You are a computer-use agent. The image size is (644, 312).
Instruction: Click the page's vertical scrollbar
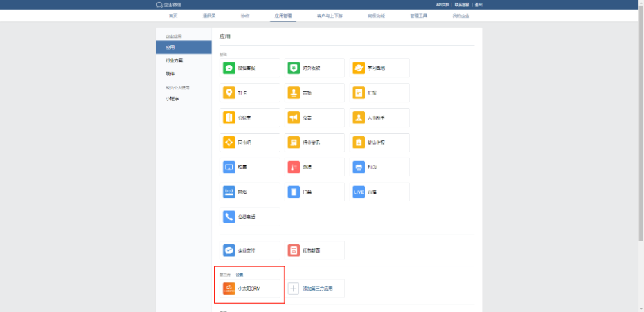click(x=641, y=138)
